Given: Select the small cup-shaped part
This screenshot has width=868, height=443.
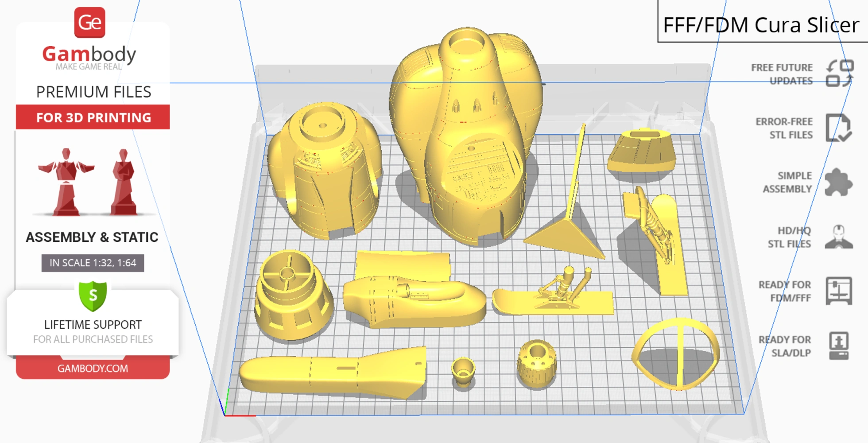Looking at the screenshot, I should (x=463, y=371).
